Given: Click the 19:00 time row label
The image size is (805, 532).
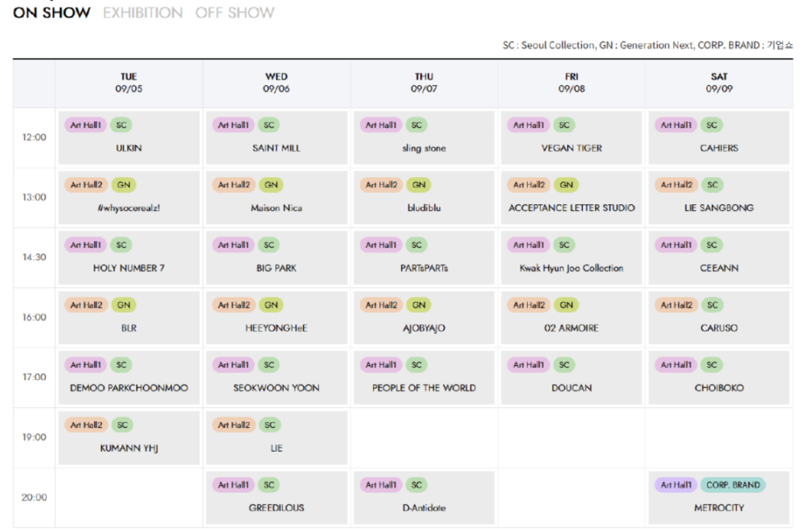Looking at the screenshot, I should point(34,438).
